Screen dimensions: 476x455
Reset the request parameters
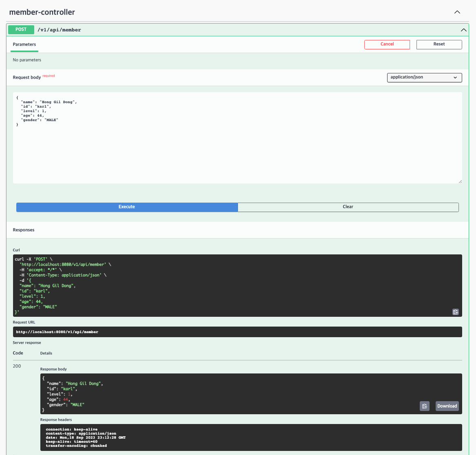439,44
